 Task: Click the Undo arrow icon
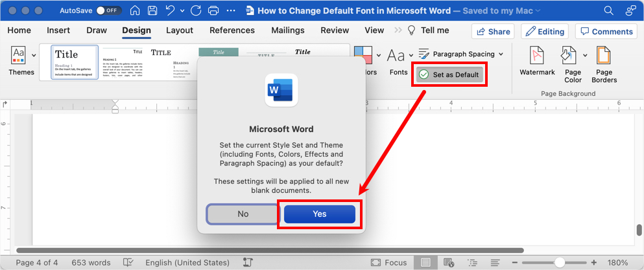171,10
